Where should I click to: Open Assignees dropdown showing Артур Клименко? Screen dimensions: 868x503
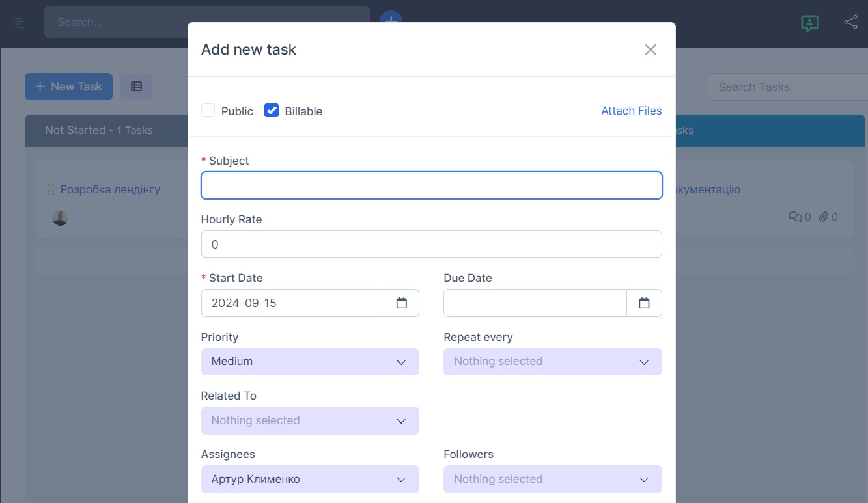coord(310,480)
